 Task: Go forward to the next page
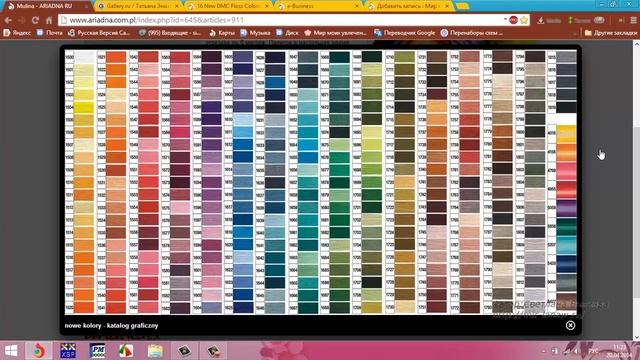[x=21, y=20]
